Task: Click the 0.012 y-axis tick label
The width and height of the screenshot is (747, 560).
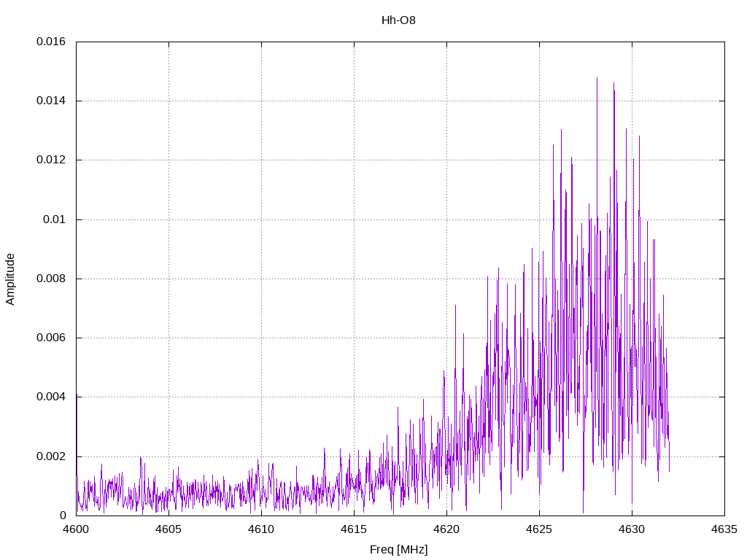Action: [51, 160]
